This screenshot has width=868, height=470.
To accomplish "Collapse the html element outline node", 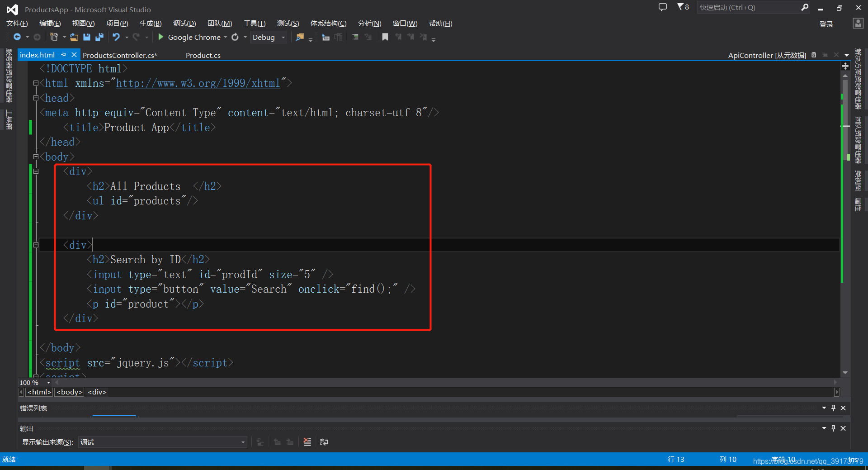I will [36, 83].
